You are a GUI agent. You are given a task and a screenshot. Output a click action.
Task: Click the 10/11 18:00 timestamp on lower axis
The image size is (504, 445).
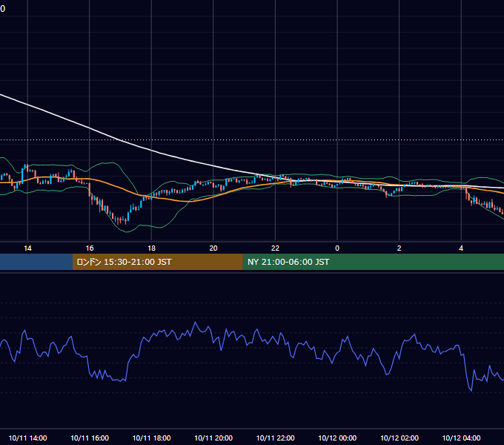coord(151,438)
